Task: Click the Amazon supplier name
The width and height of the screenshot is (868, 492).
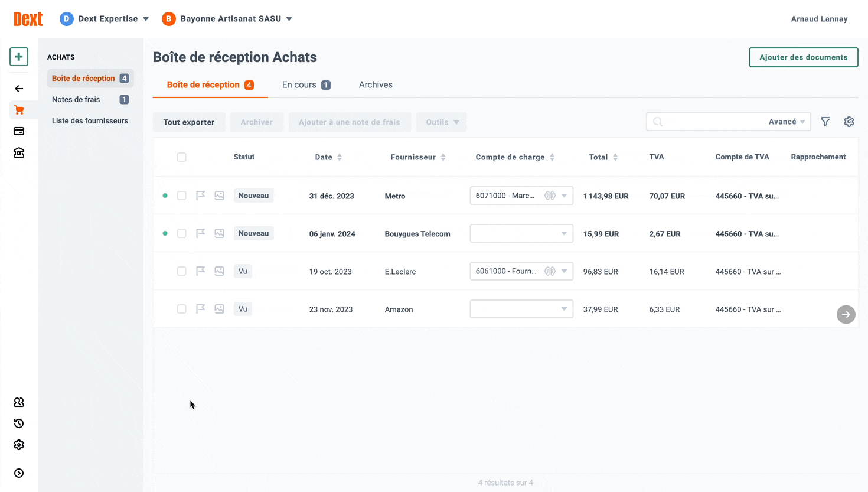Action: tap(399, 309)
